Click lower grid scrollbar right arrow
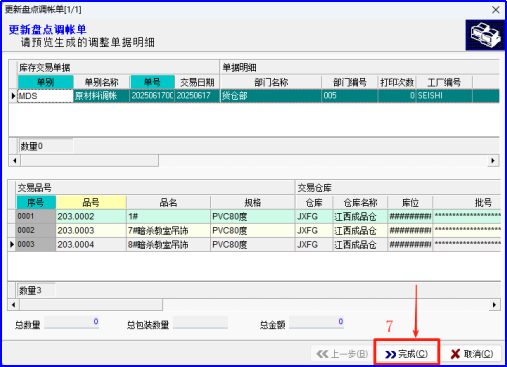 coord(494,305)
